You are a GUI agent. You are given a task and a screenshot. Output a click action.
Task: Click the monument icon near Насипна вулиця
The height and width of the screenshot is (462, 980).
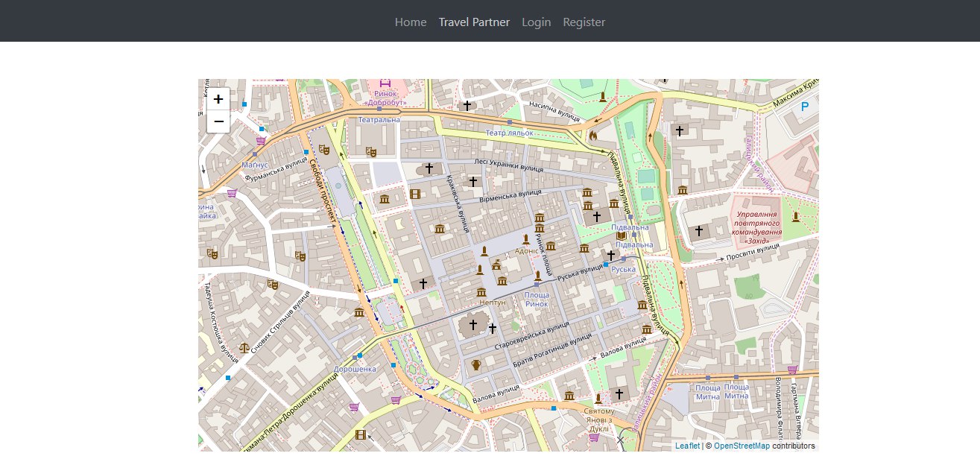(x=602, y=97)
